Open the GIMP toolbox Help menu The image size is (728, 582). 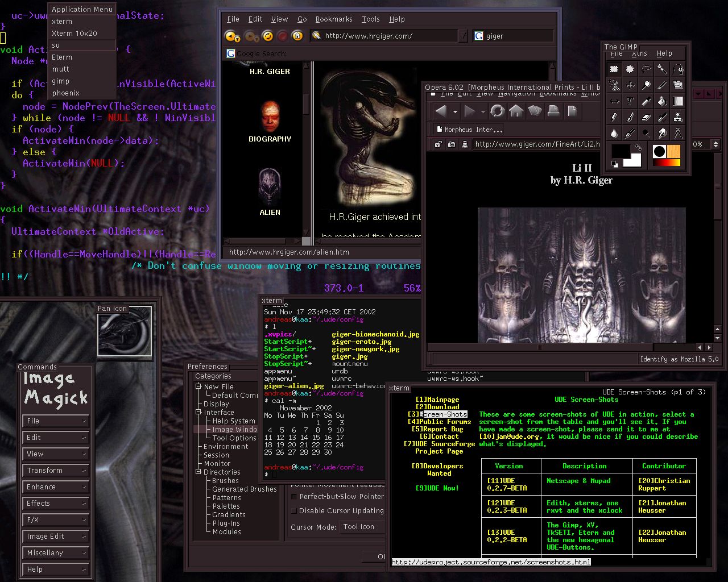(x=664, y=53)
